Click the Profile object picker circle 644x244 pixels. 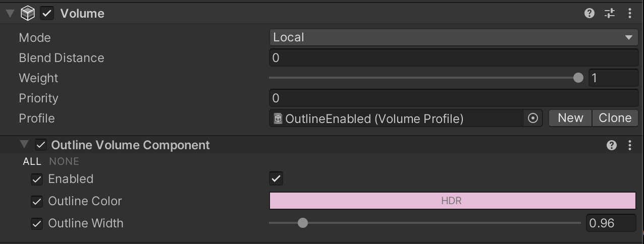tap(532, 118)
